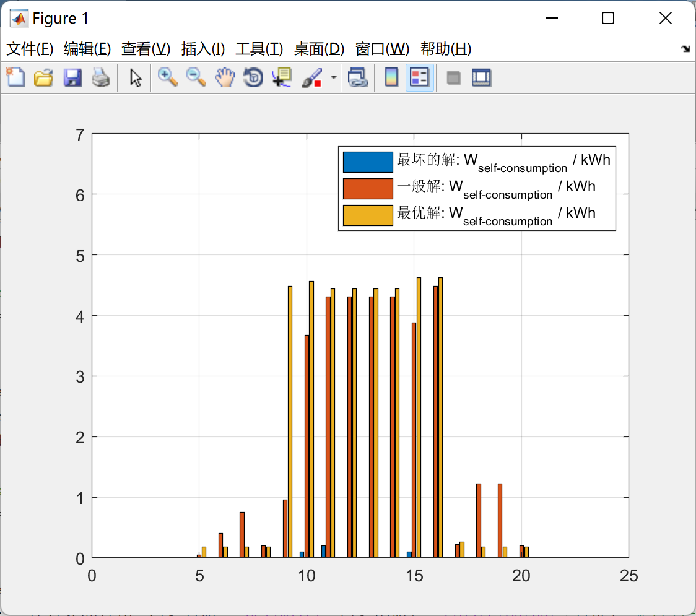The image size is (696, 616).
Task: Open the 文件(F) menu
Action: 30,50
